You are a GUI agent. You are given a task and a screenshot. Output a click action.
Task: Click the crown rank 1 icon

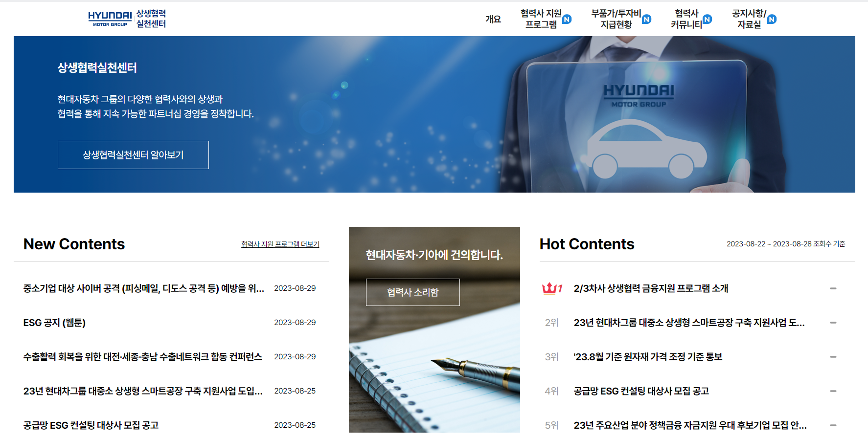[x=552, y=288]
